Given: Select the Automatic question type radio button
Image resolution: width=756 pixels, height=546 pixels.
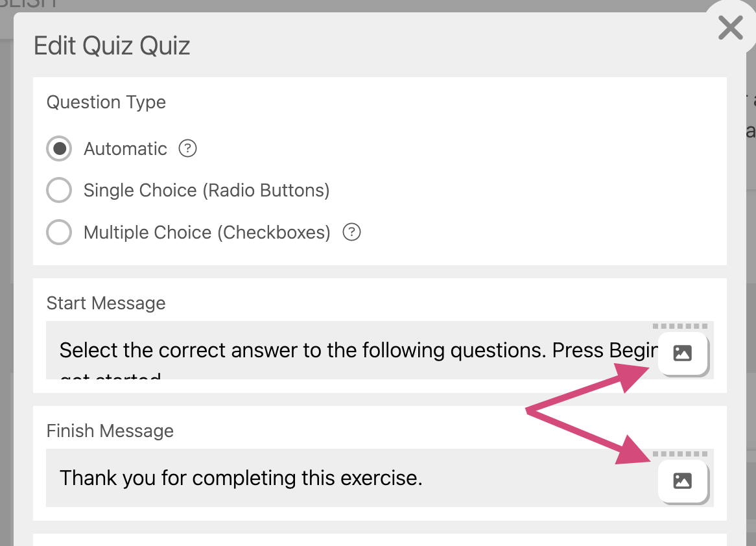Looking at the screenshot, I should pyautogui.click(x=59, y=149).
